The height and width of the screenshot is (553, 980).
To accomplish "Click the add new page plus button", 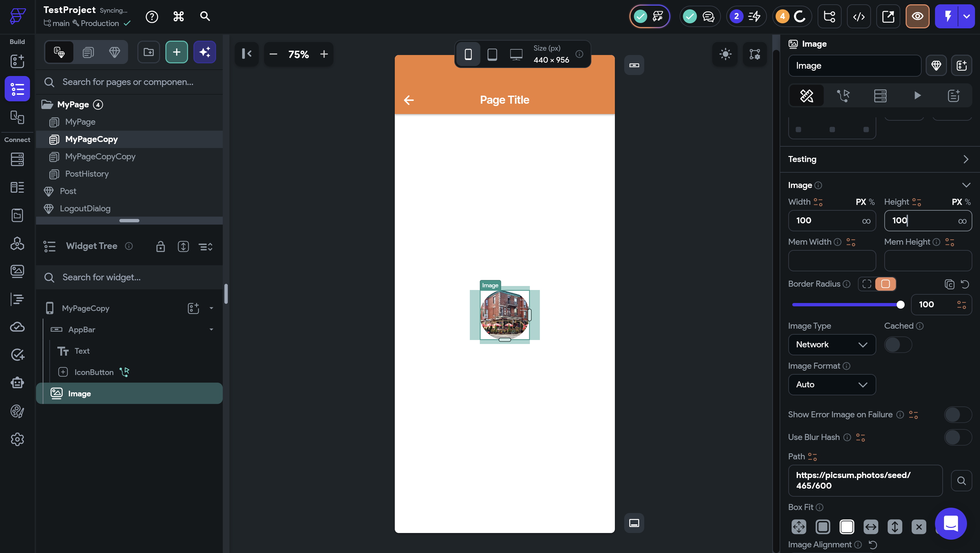I will pos(176,52).
